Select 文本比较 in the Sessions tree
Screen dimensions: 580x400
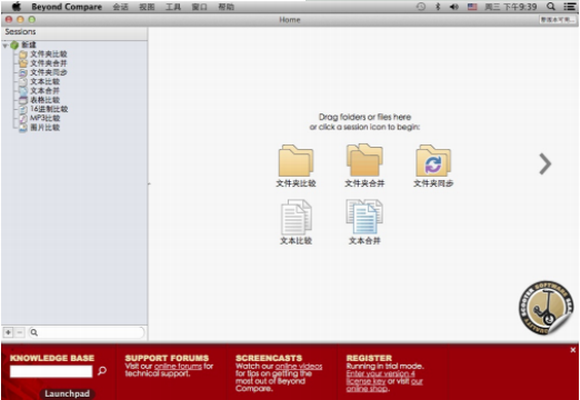(x=44, y=81)
